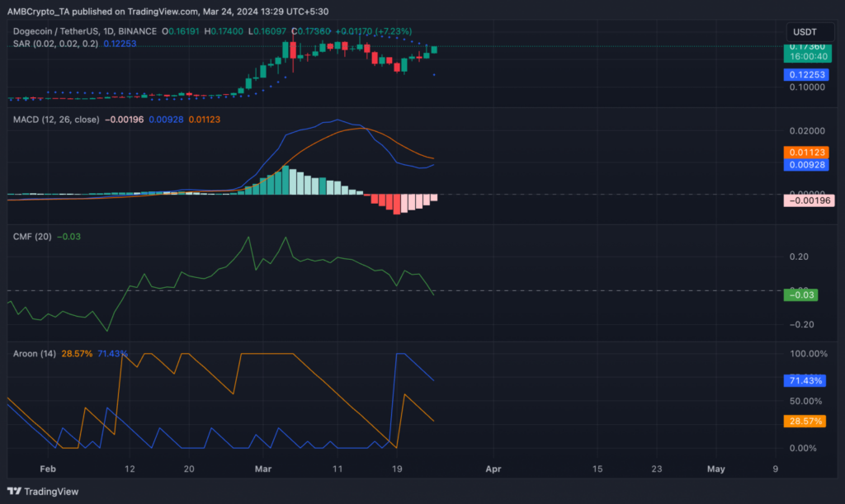845x504 pixels.
Task: Click the TradingView logo icon
Action: (x=15, y=492)
